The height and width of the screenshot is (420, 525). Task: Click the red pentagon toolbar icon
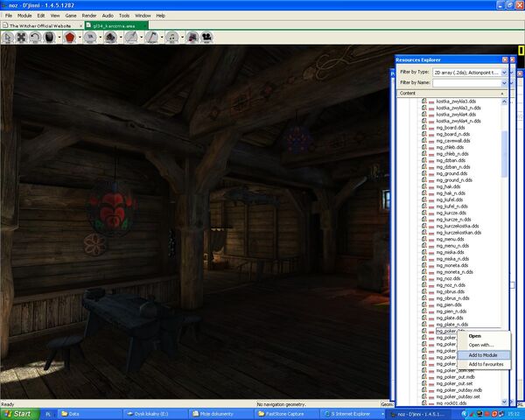[70, 38]
